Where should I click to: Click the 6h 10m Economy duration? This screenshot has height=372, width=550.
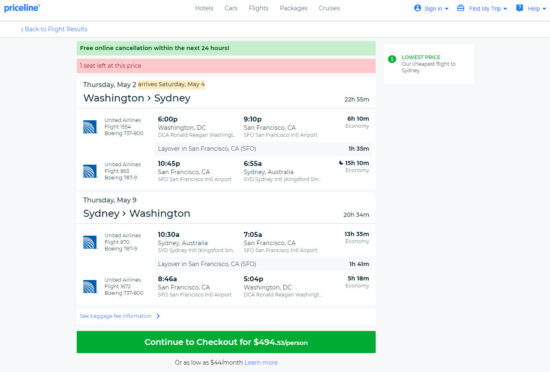357,122
